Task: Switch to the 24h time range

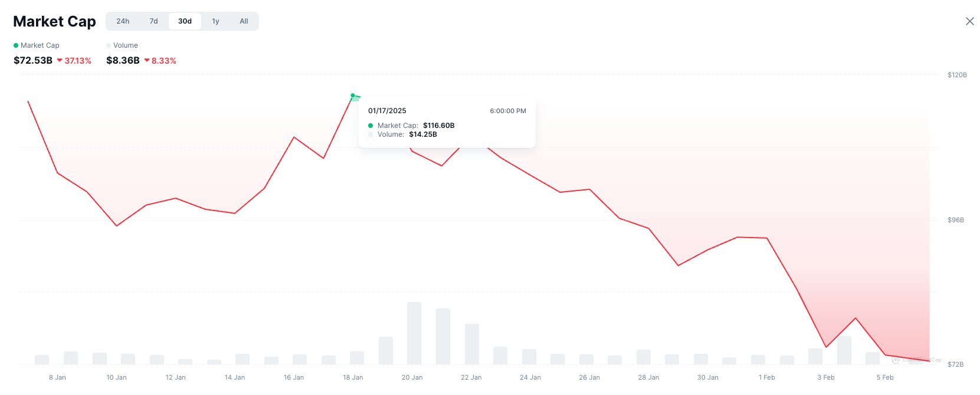Action: (123, 21)
